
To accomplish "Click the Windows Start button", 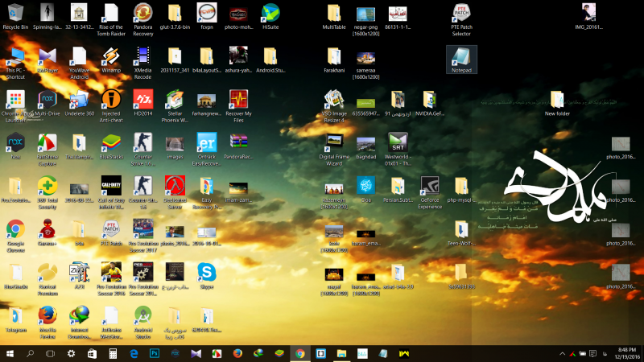I will 10,354.
